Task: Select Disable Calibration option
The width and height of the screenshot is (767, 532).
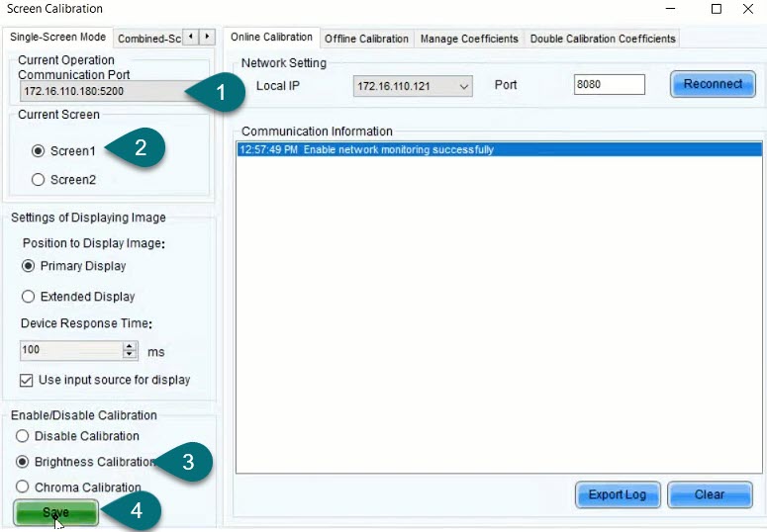Action: tap(22, 436)
